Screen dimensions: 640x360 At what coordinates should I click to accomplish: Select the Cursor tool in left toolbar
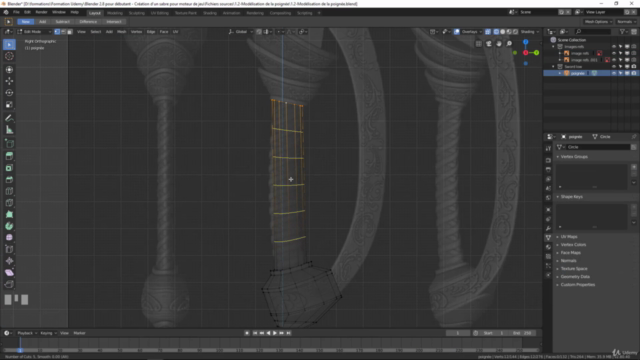point(9,56)
